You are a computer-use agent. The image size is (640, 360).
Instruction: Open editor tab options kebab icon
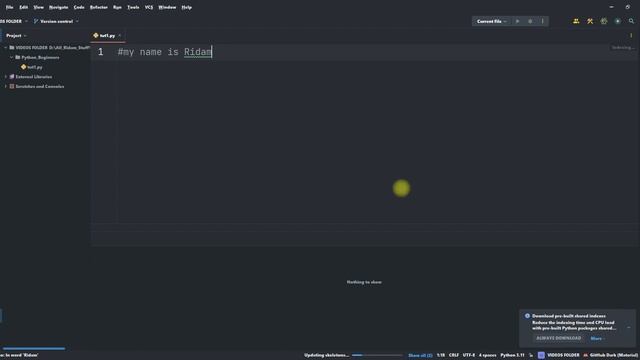click(x=631, y=36)
